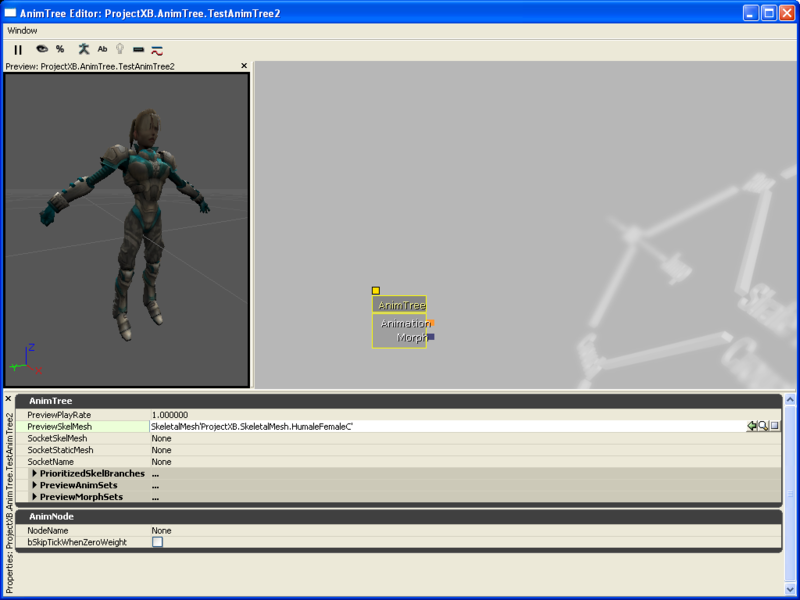The width and height of the screenshot is (800, 600).
Task: Enable the bSkipTickWhenZeroWeight checkbox
Action: [156, 541]
